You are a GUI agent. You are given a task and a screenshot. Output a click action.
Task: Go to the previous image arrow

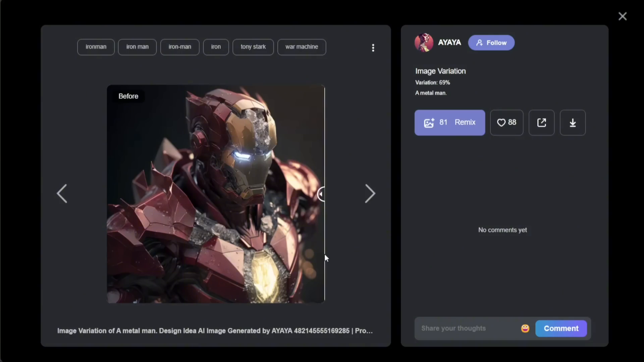click(x=62, y=193)
